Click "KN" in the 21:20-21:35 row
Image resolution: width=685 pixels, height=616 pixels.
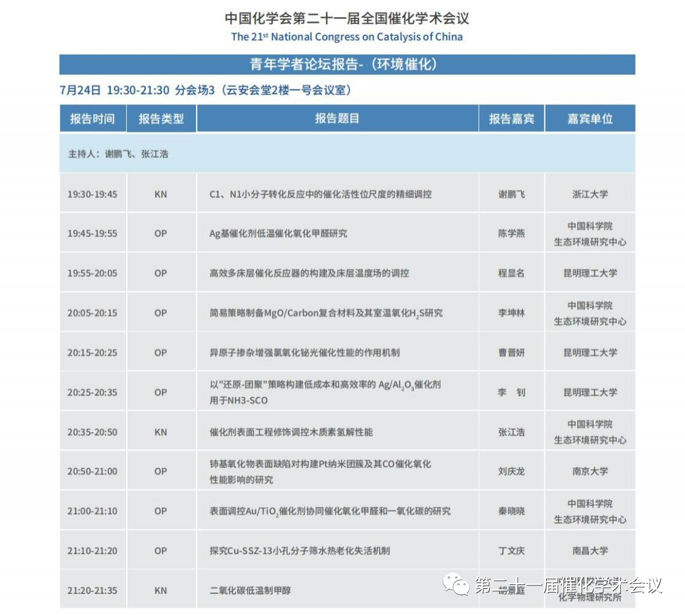(x=160, y=591)
